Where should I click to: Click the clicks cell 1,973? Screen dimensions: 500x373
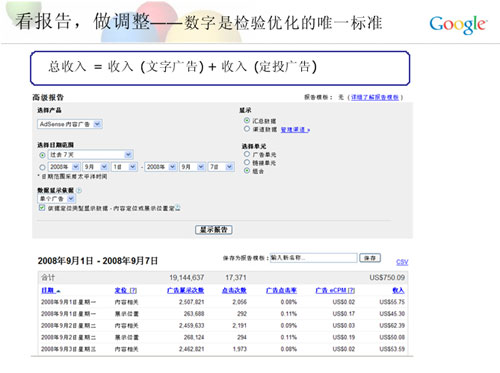(x=240, y=349)
